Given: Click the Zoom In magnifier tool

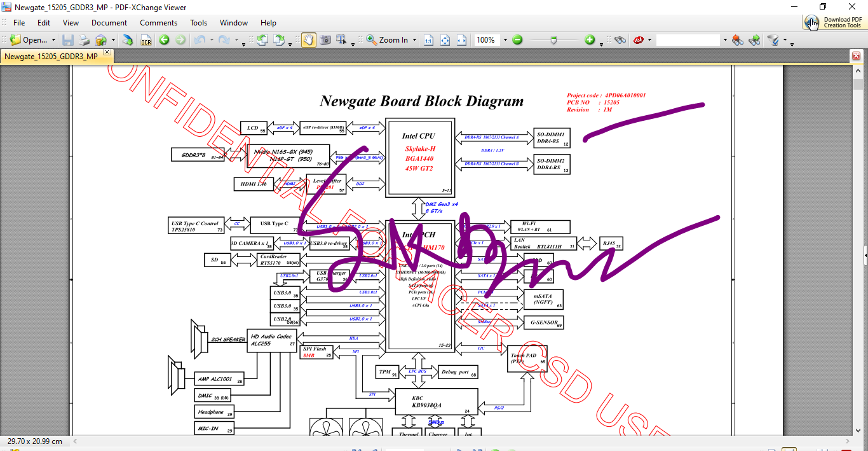Looking at the screenshot, I should 387,40.
